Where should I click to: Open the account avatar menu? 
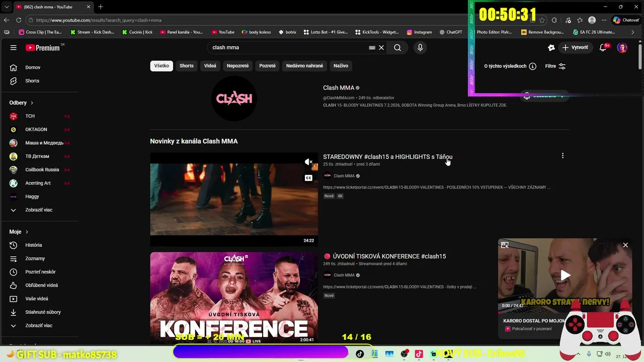[622, 48]
